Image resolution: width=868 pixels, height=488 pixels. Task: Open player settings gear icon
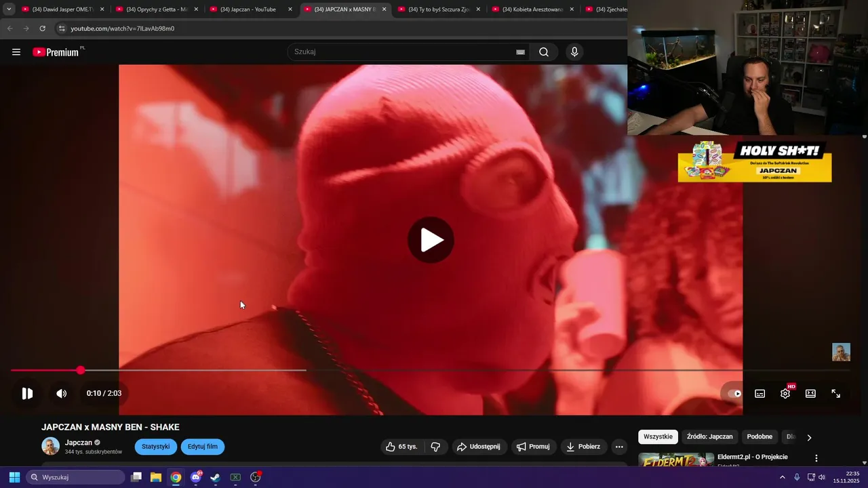click(785, 393)
